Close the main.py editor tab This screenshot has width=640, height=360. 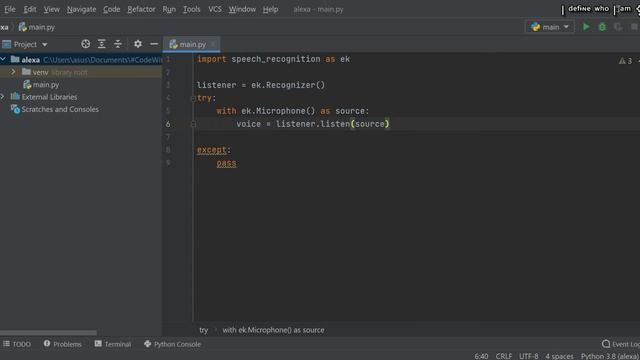pos(213,44)
